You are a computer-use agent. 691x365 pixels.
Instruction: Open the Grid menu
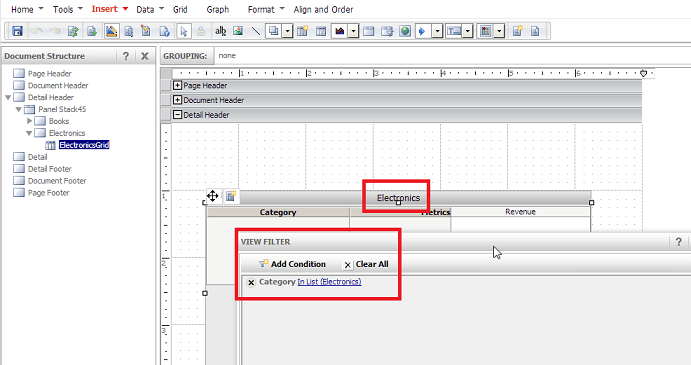pyautogui.click(x=180, y=9)
